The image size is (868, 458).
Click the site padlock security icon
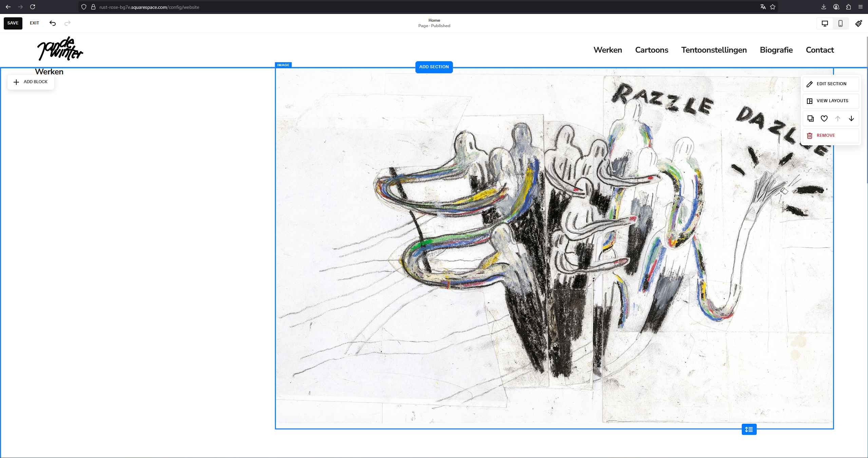pos(93,7)
